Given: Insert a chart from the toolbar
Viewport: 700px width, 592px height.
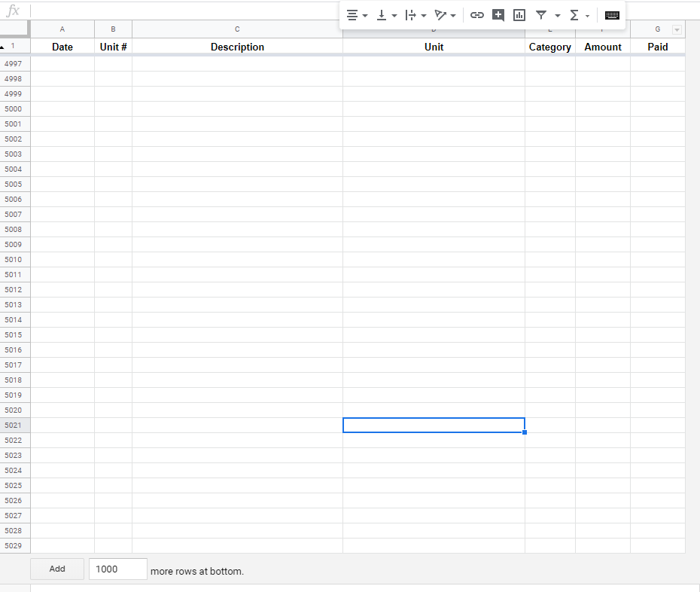Looking at the screenshot, I should pyautogui.click(x=519, y=14).
